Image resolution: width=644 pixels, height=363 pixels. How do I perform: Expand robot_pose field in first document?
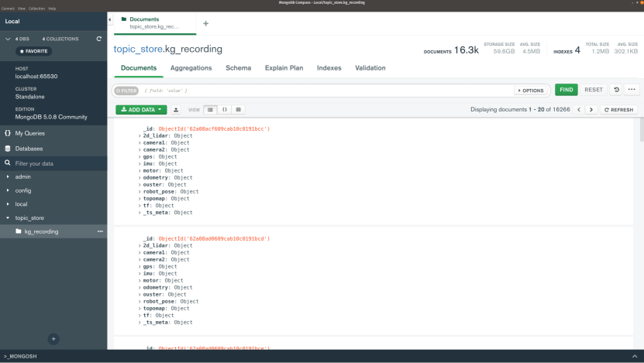[139, 191]
